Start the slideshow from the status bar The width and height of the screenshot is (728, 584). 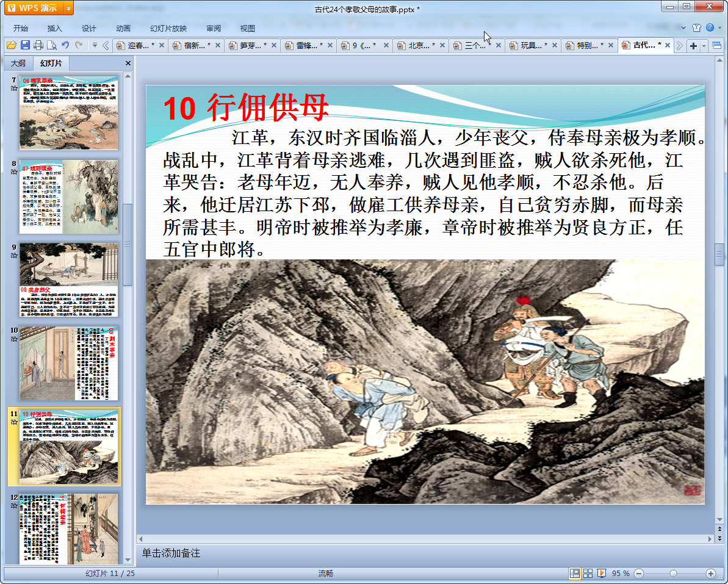point(602,574)
